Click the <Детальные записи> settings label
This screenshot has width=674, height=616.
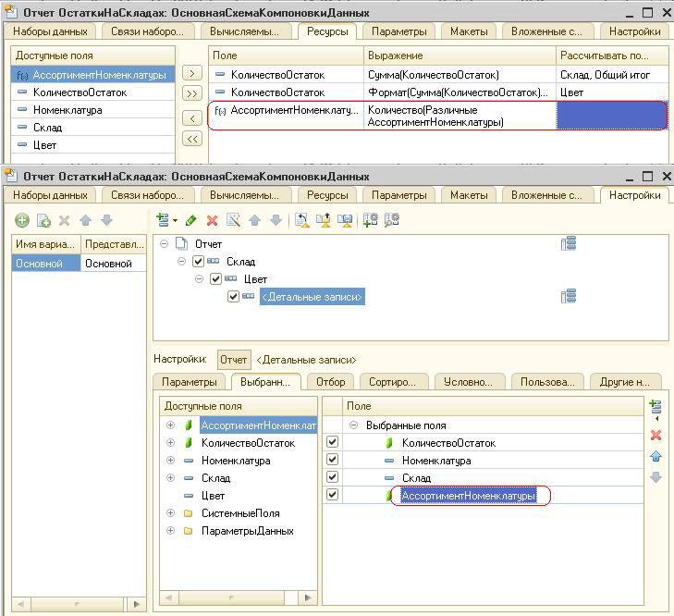click(306, 360)
